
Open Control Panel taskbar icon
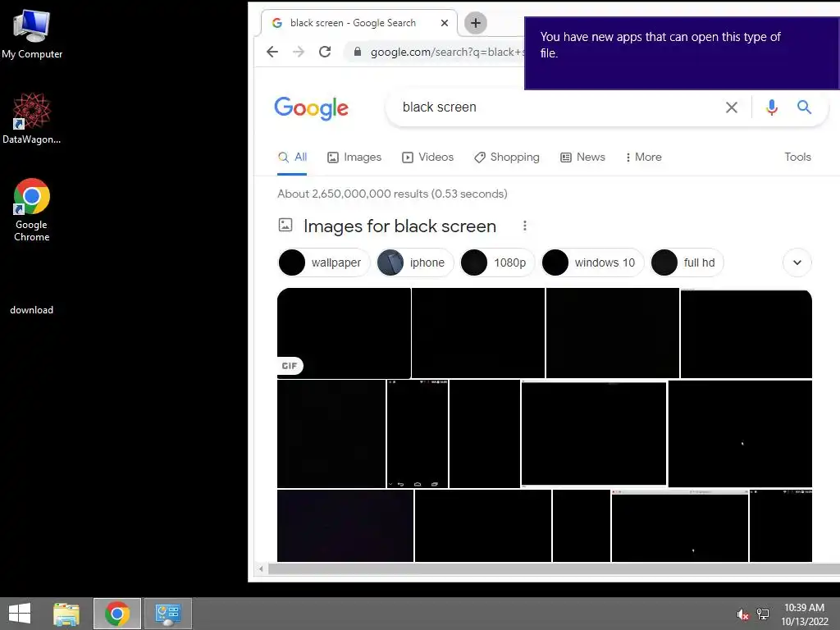[168, 614]
